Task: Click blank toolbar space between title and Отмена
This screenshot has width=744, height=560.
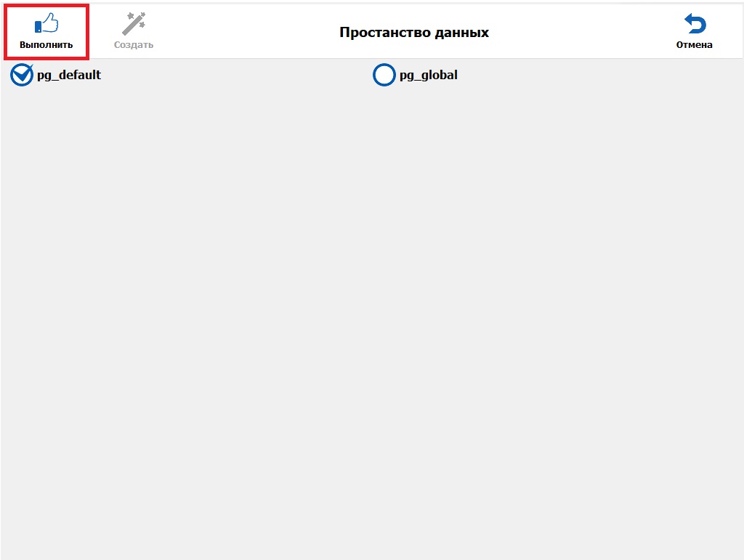Action: pos(581,33)
